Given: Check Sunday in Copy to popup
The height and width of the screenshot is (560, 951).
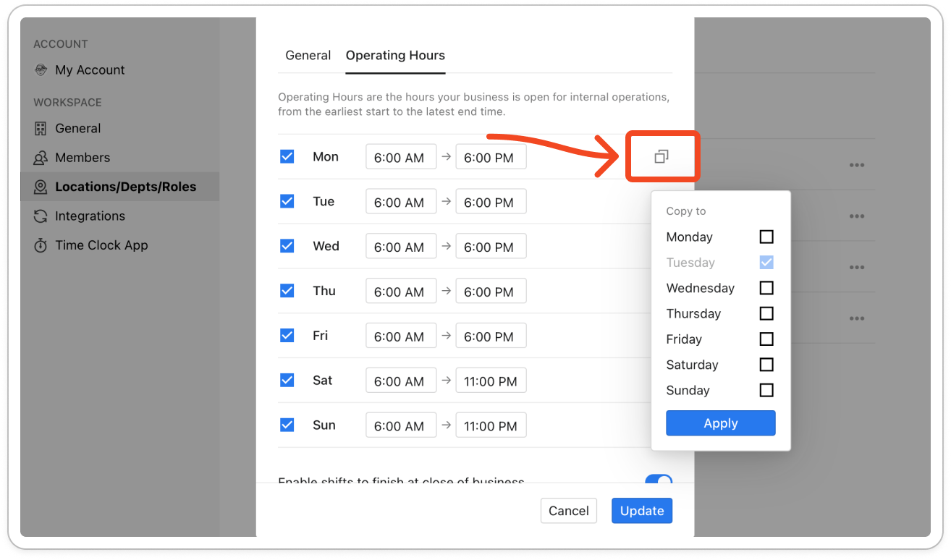Looking at the screenshot, I should (x=766, y=390).
